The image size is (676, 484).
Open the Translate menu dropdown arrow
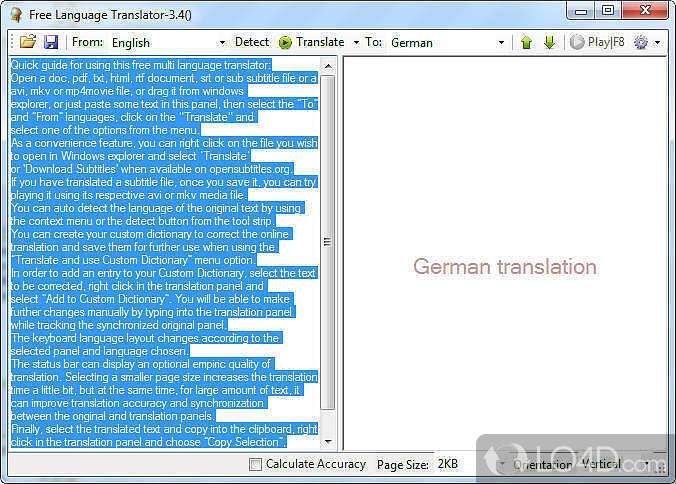point(356,43)
